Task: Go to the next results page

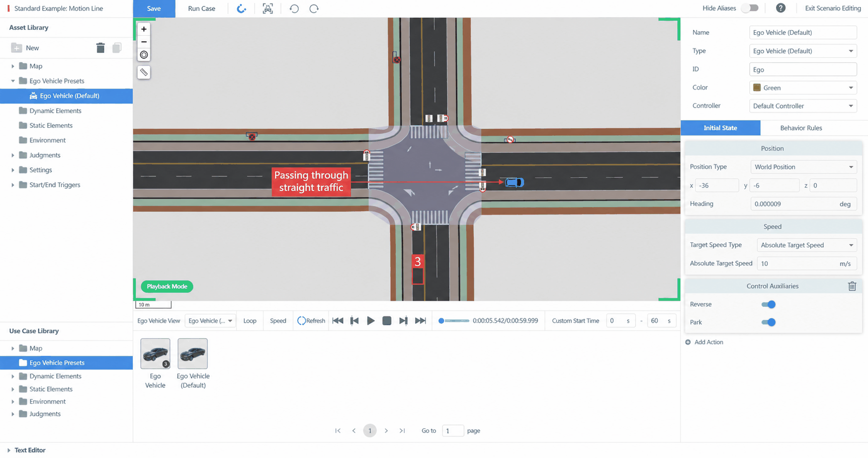Action: coord(386,431)
